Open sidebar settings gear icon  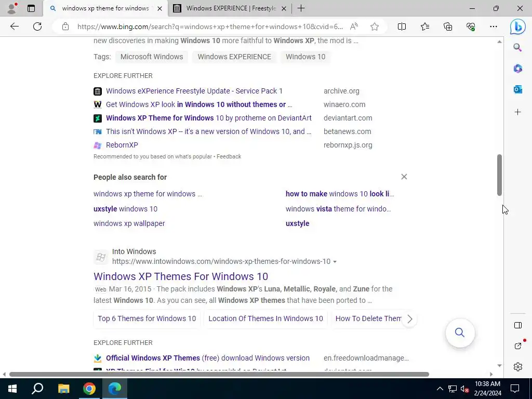[x=518, y=367]
